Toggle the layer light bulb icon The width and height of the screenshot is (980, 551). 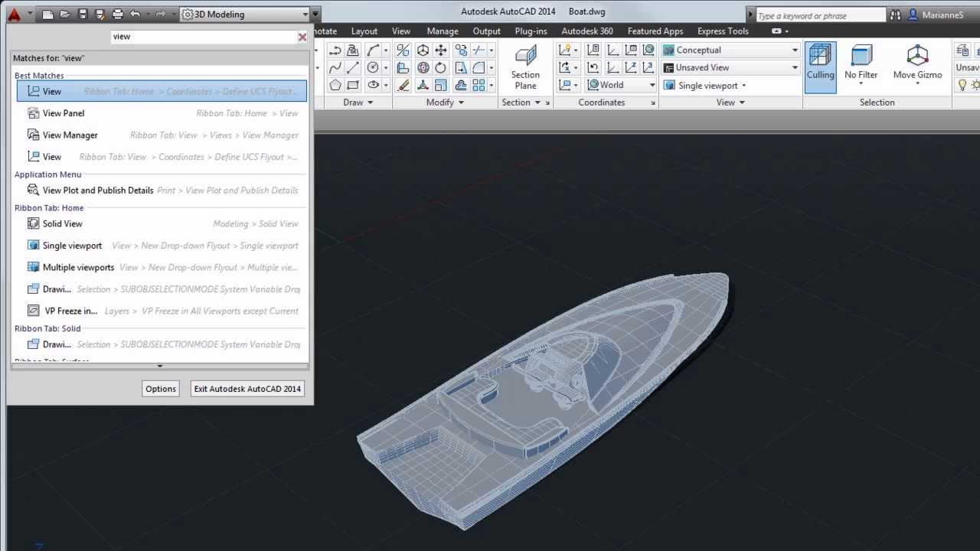(x=962, y=85)
